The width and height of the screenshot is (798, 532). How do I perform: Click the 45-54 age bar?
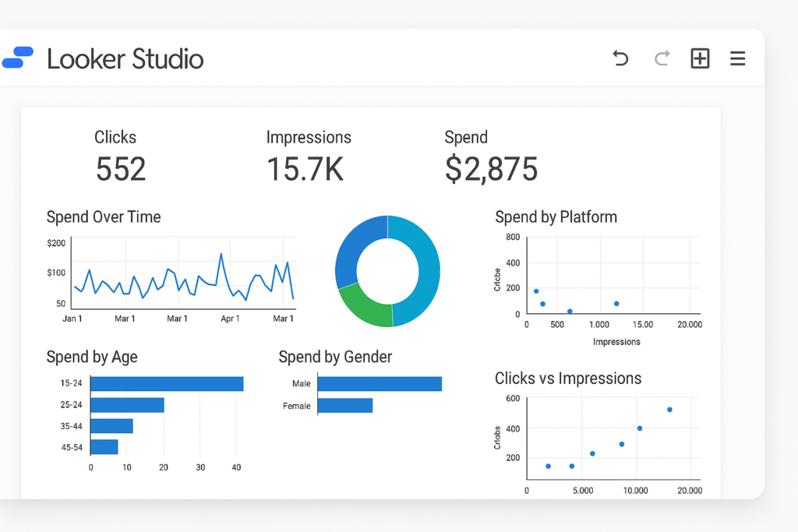coord(104,447)
